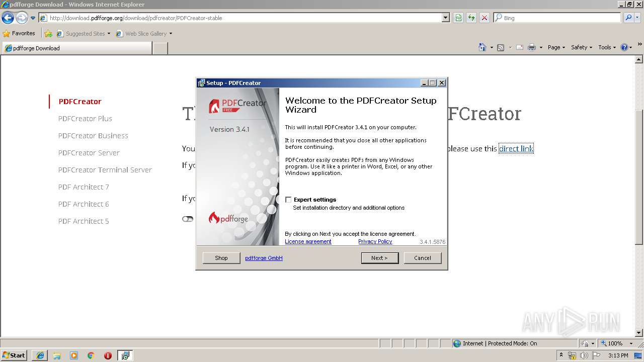
Task: Click the direct link on the page
Action: pyautogui.click(x=516, y=149)
